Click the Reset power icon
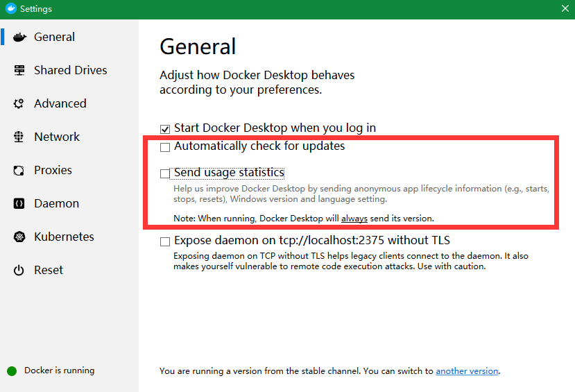The width and height of the screenshot is (575, 392). pos(19,271)
